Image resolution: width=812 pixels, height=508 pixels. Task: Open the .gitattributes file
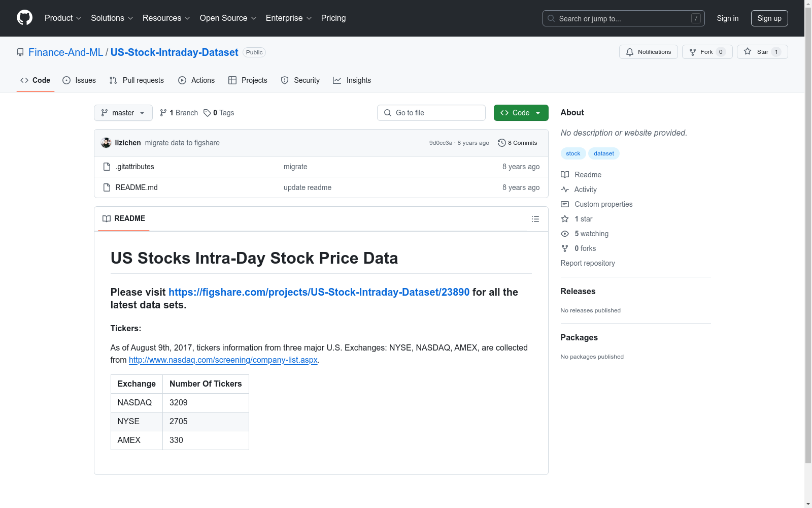pos(134,167)
